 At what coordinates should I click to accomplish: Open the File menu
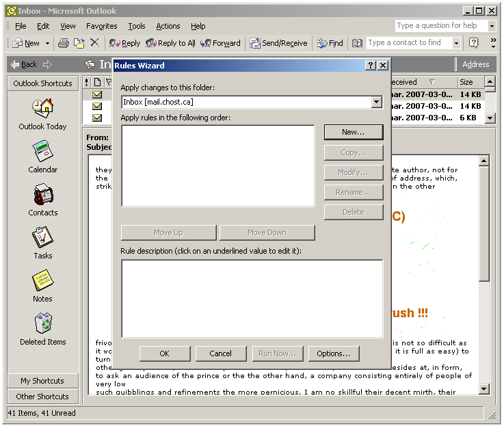coord(21,26)
